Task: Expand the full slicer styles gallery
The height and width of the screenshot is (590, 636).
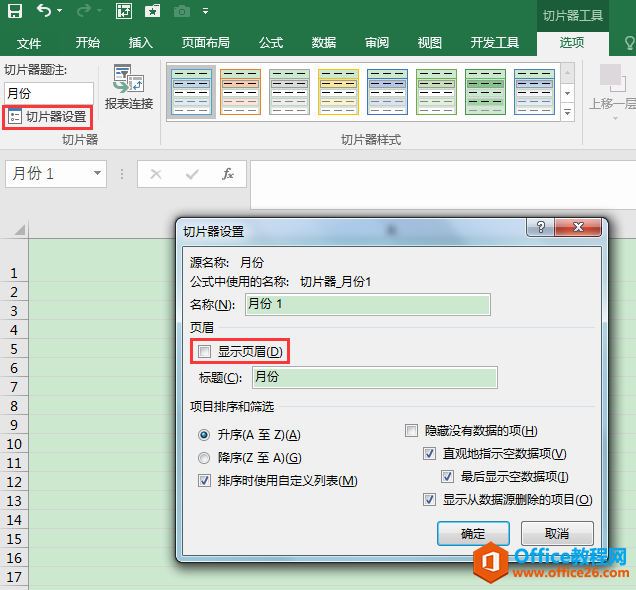Action: (568, 112)
